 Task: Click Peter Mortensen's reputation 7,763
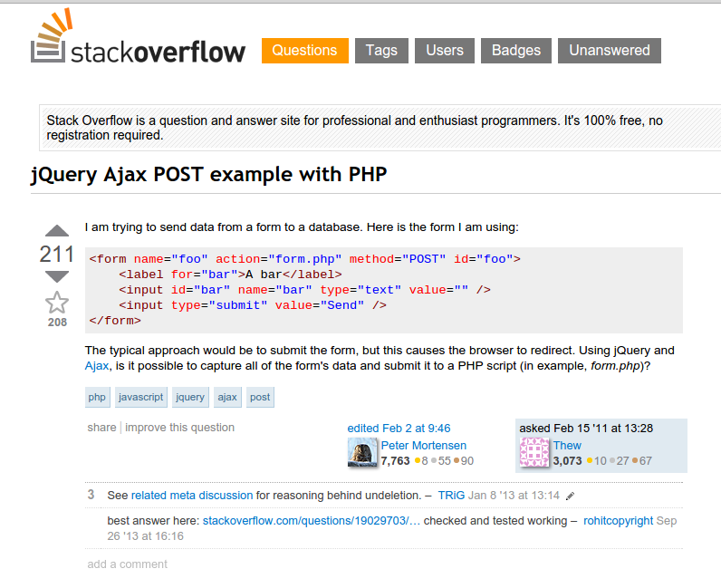coord(396,460)
